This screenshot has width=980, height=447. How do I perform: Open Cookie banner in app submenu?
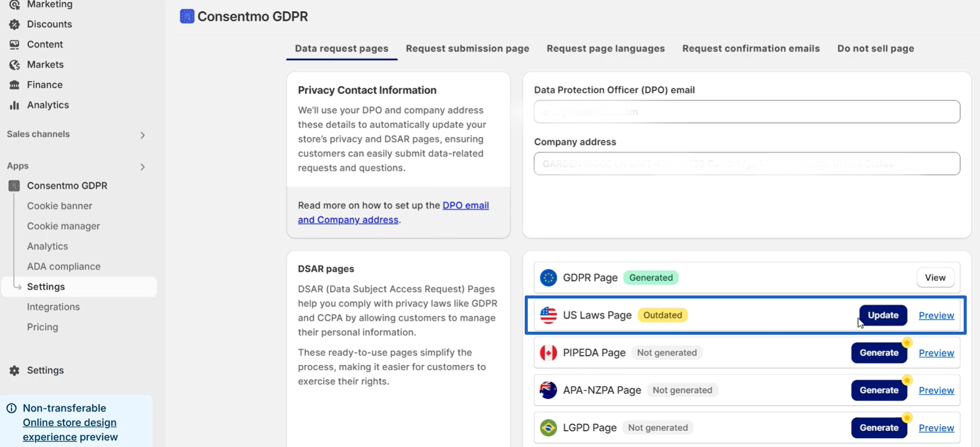coord(60,206)
